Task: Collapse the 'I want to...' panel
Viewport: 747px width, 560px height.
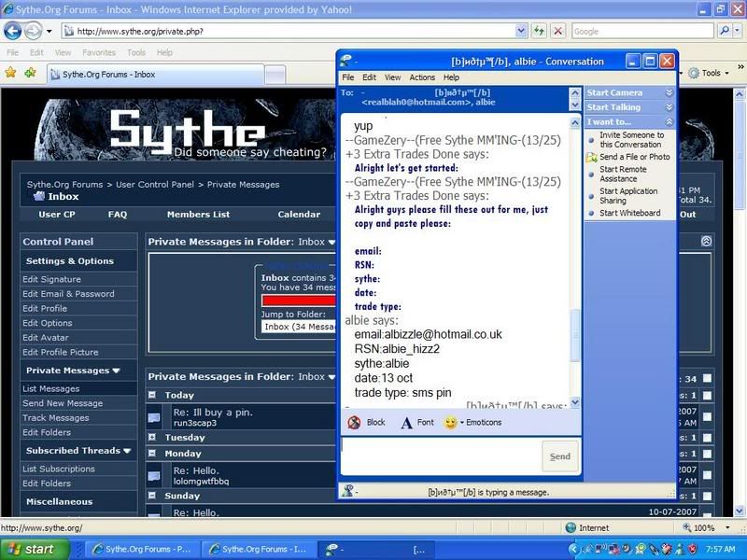Action: click(669, 122)
